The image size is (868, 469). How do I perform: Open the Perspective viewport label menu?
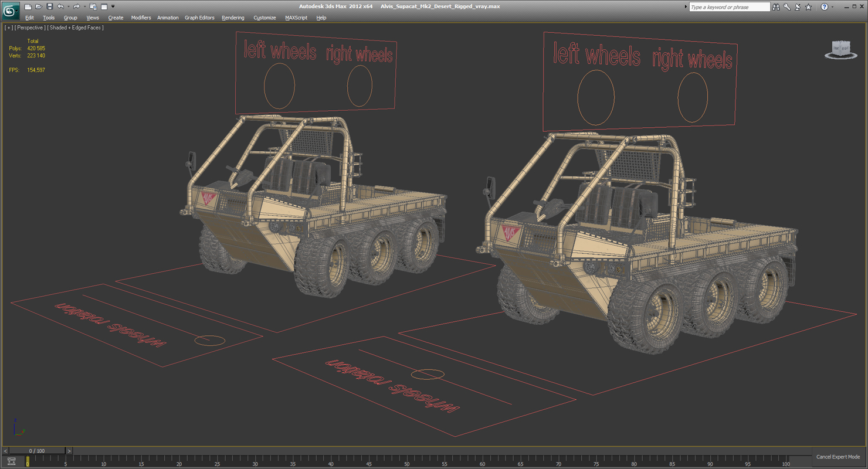tap(30, 28)
